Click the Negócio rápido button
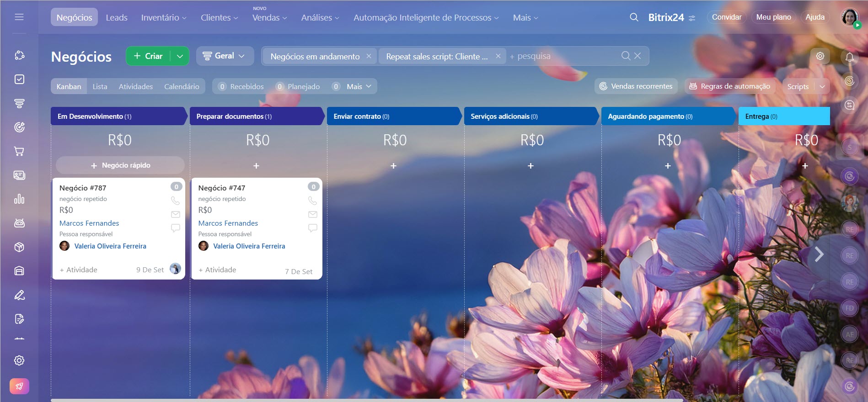868x402 pixels. click(x=120, y=165)
